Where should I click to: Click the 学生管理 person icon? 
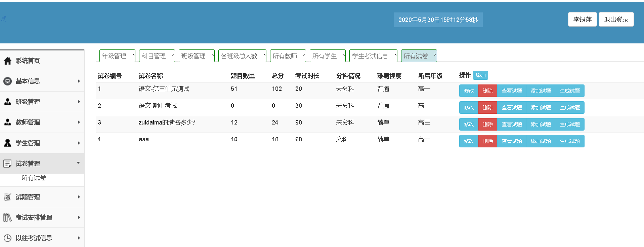point(7,143)
